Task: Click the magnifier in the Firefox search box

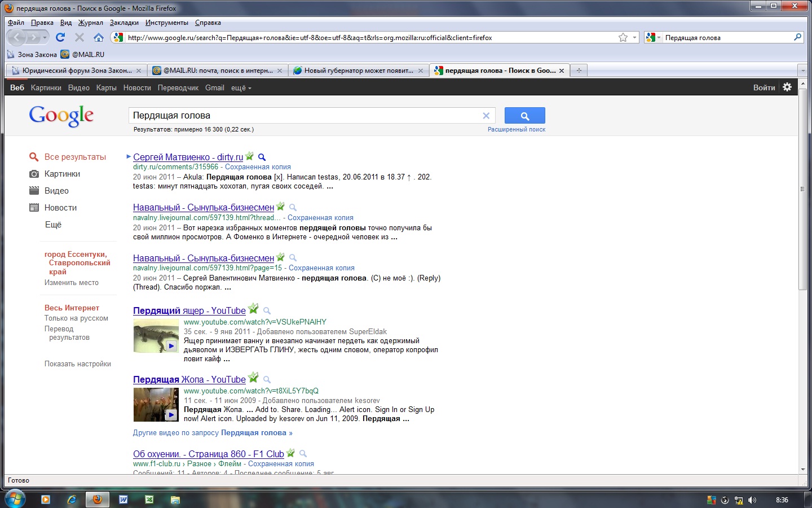Action: (797, 37)
